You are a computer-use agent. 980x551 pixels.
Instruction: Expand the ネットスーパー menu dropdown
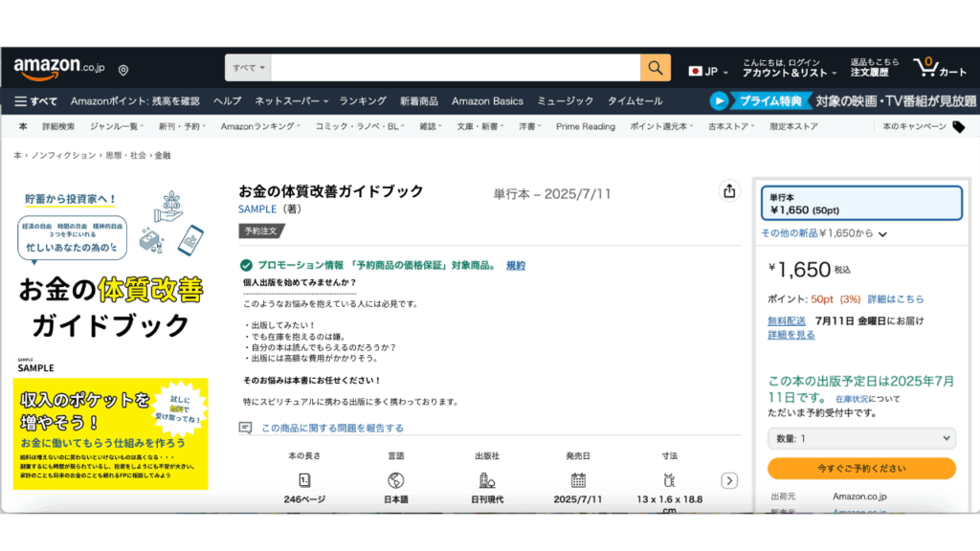(x=291, y=101)
